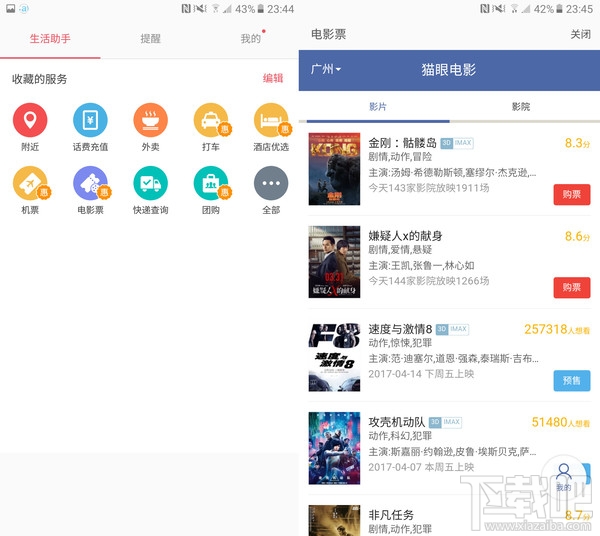Switch to the 提醒 tab
Screen dimensions: 600x536
150,39
